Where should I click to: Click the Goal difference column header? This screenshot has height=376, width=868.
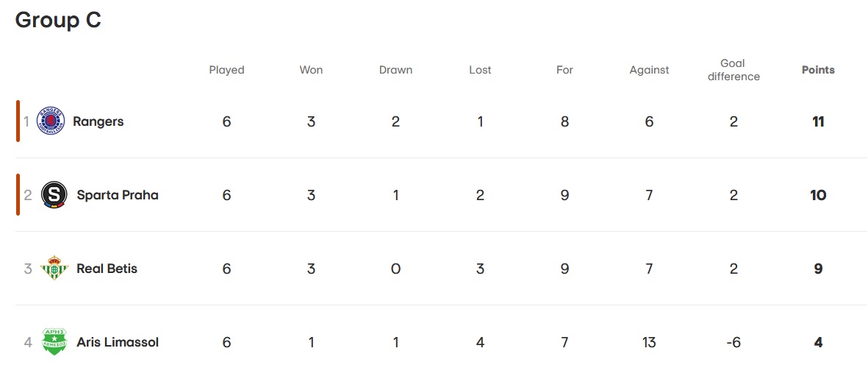pos(734,70)
